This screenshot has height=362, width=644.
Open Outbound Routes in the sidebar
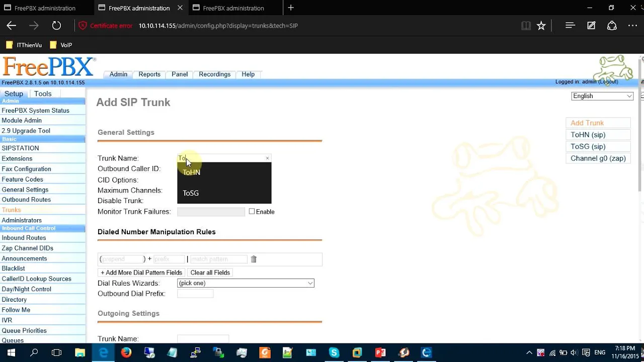tap(26, 200)
